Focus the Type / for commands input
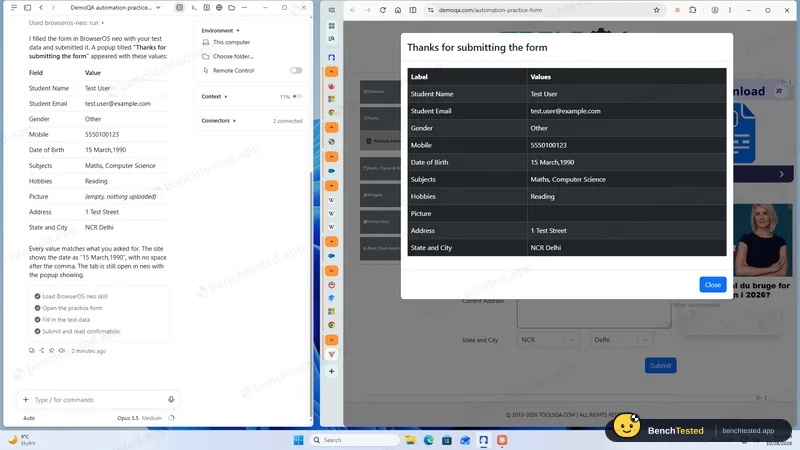 [x=97, y=400]
